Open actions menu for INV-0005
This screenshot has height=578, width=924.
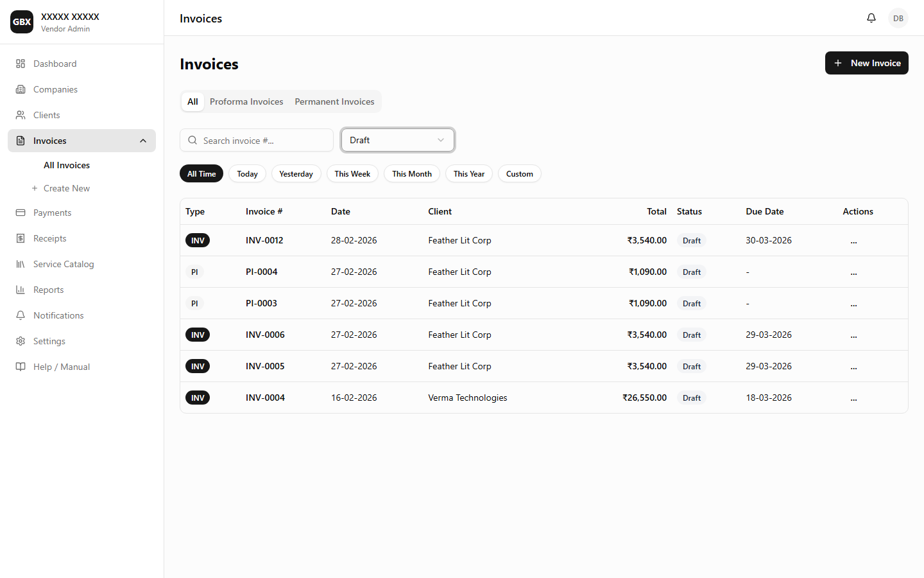[853, 367]
